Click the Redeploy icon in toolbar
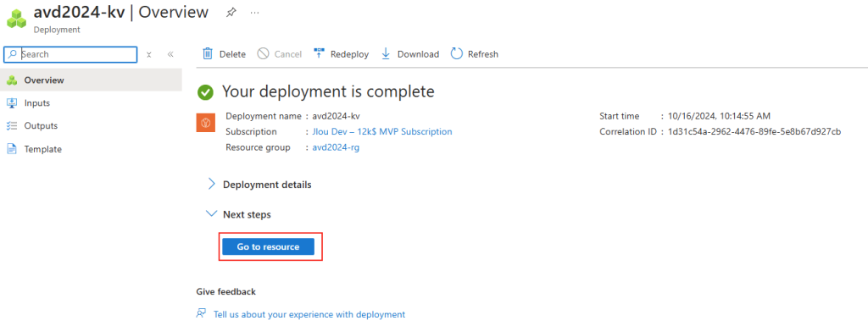Image resolution: width=868 pixels, height=326 pixels. coord(320,53)
